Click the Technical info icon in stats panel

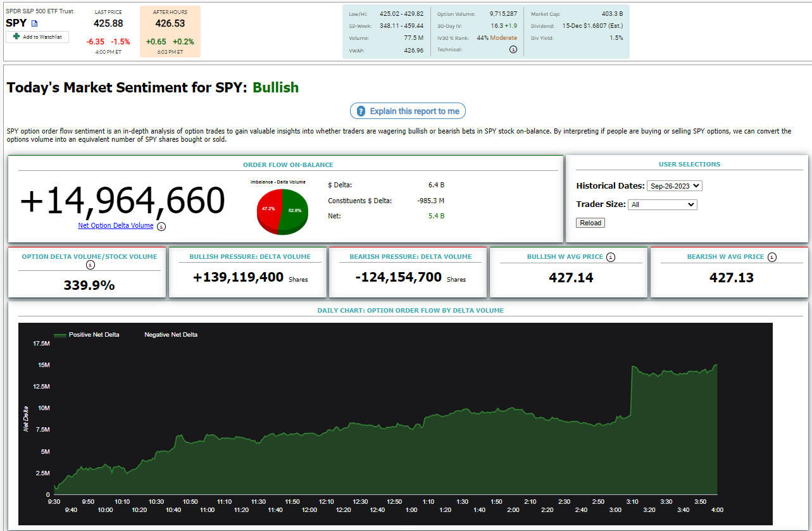point(513,49)
